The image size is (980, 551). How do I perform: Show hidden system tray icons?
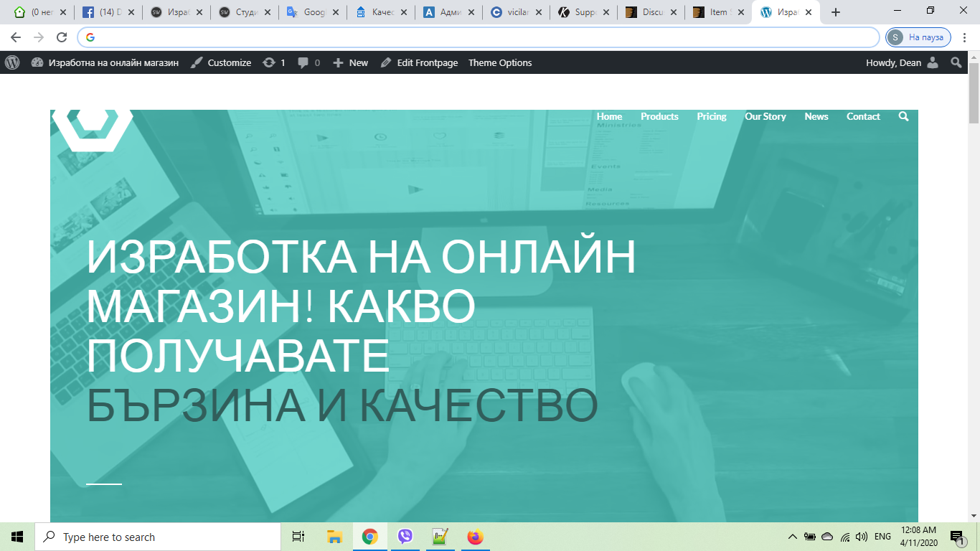pos(792,537)
